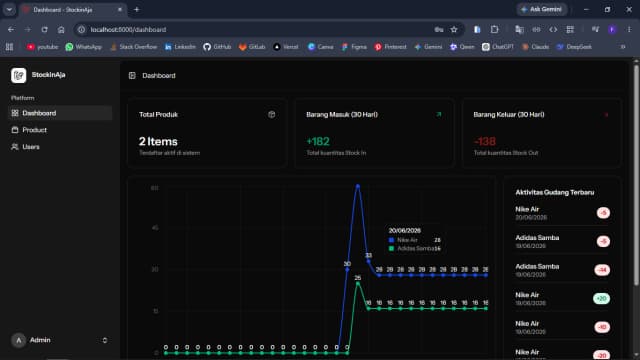The height and width of the screenshot is (360, 640).
Task: Close the Dashboard - StockinAja tab
Action: 120,9
